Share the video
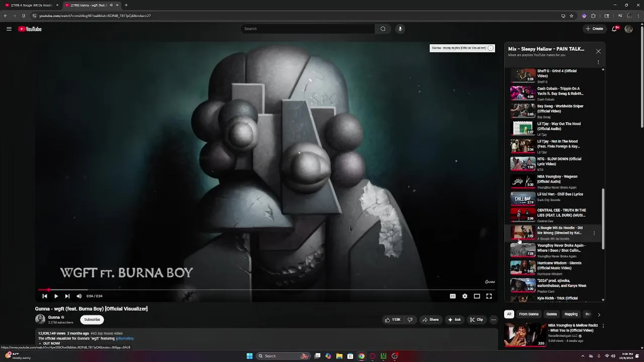The height and width of the screenshot is (362, 644). (x=431, y=320)
